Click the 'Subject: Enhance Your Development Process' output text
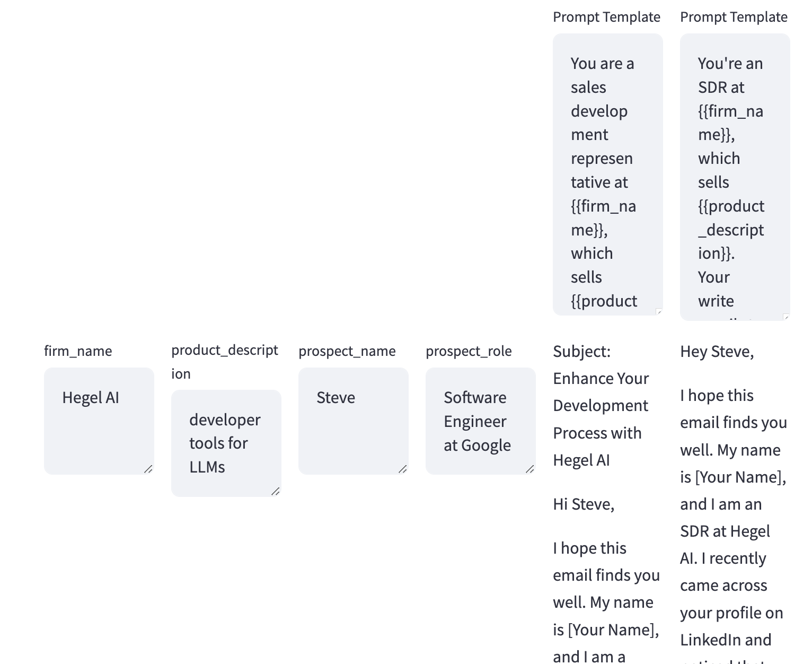This screenshot has width=812, height=664. click(601, 406)
